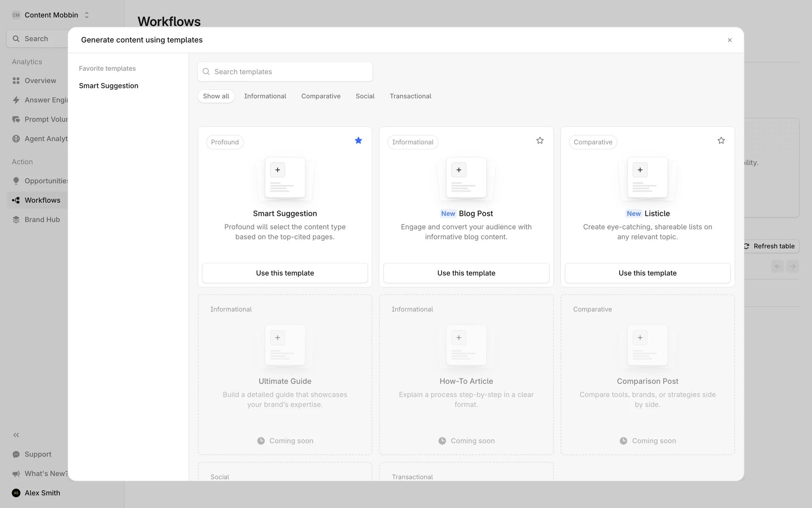The height and width of the screenshot is (508, 812).
Task: Click the What's New megaphone icon
Action: 16,474
